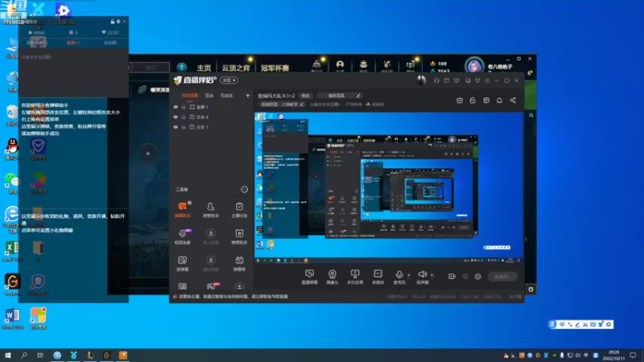Select the 全屏 1 source row
The image size is (644, 362).
(x=212, y=107)
